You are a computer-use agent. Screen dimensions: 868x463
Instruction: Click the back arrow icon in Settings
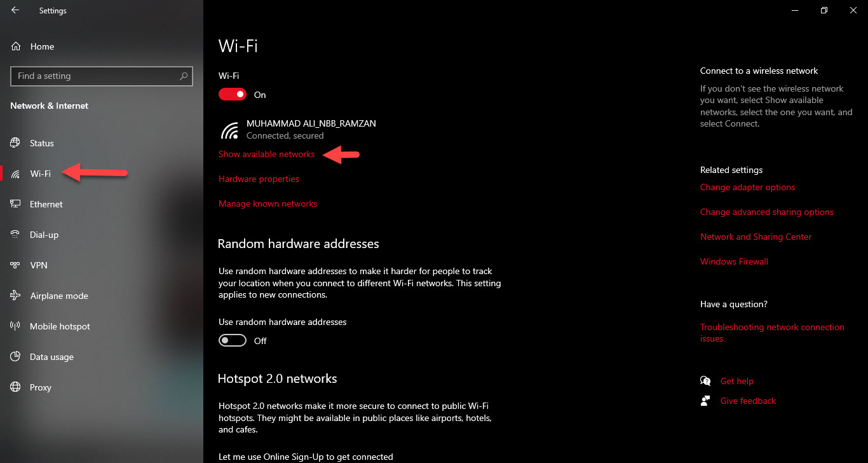15,10
